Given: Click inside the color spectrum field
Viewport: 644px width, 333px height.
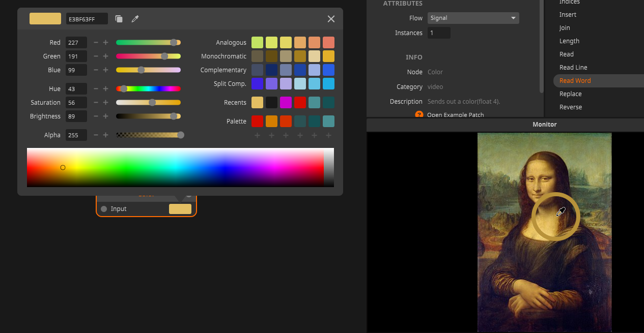Looking at the screenshot, I should click(175, 167).
